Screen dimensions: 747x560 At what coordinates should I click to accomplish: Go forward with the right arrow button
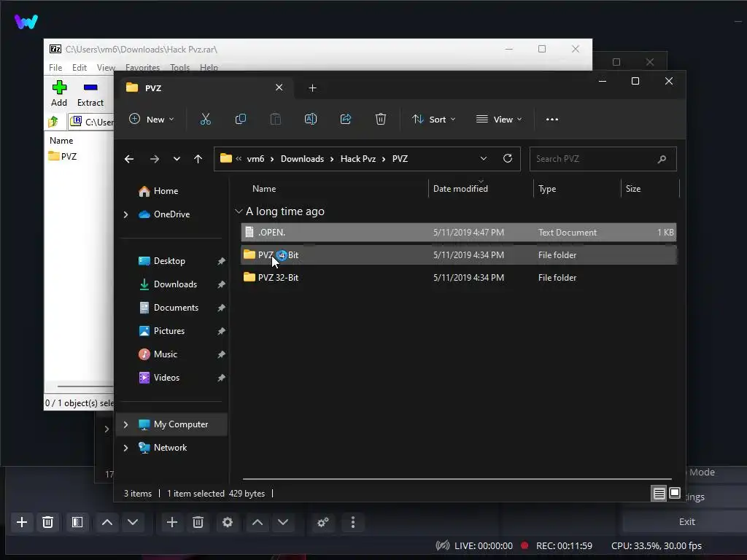(x=155, y=159)
